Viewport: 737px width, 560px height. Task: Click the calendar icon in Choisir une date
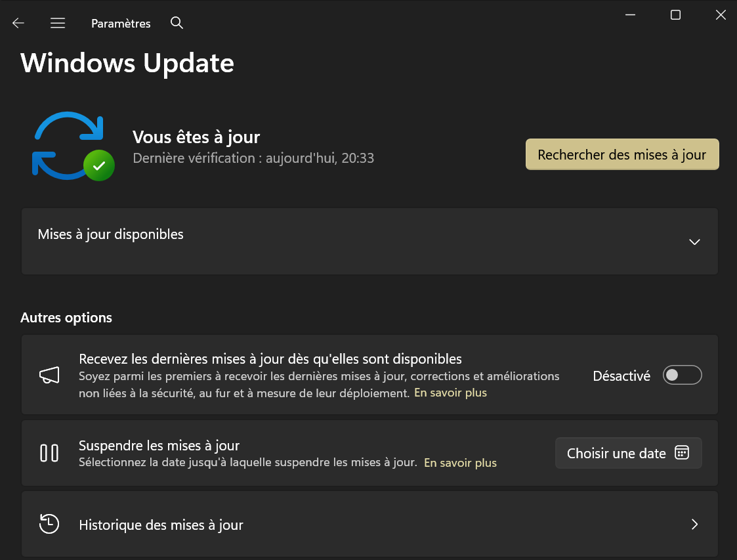click(x=681, y=453)
